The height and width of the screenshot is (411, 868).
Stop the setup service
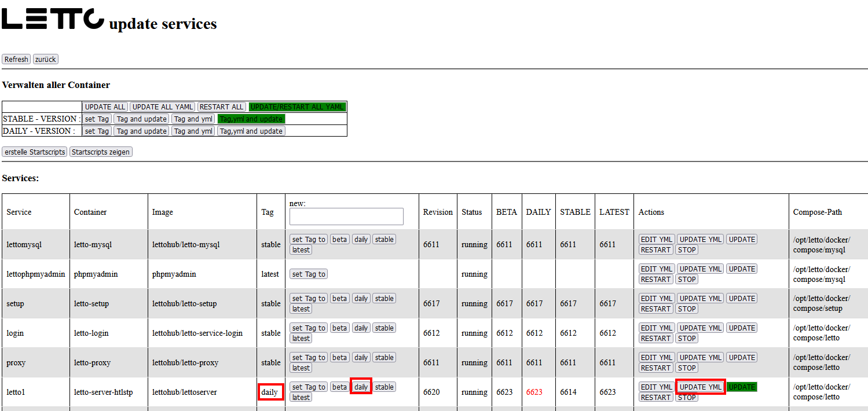(x=687, y=309)
